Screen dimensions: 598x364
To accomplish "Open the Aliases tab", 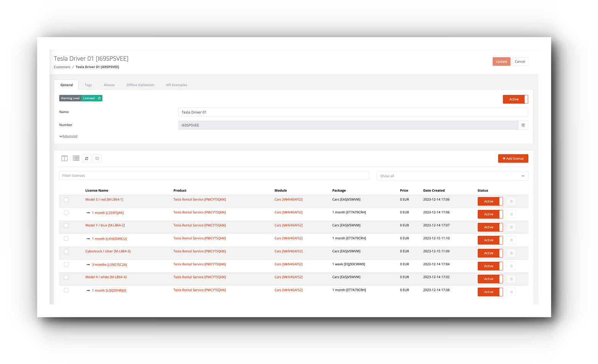I will pyautogui.click(x=109, y=85).
